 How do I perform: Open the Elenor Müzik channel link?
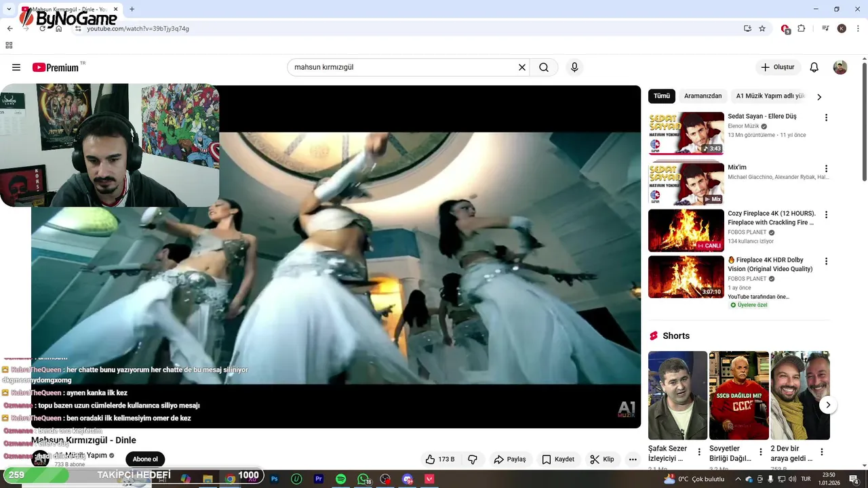[x=743, y=126]
